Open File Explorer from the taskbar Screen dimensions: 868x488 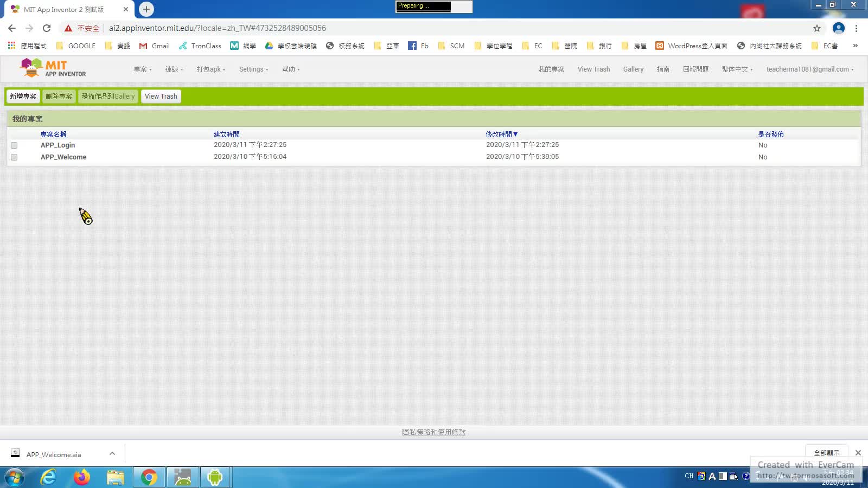tap(116, 477)
